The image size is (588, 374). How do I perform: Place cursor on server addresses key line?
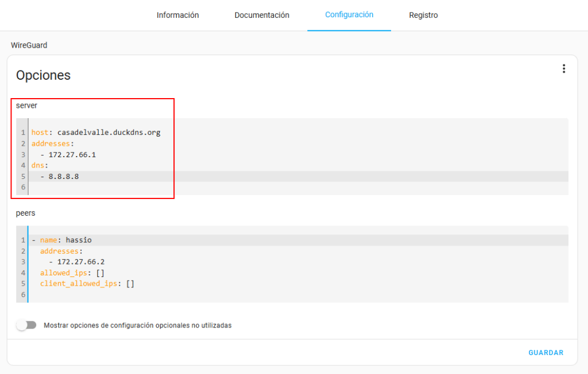[53, 143]
